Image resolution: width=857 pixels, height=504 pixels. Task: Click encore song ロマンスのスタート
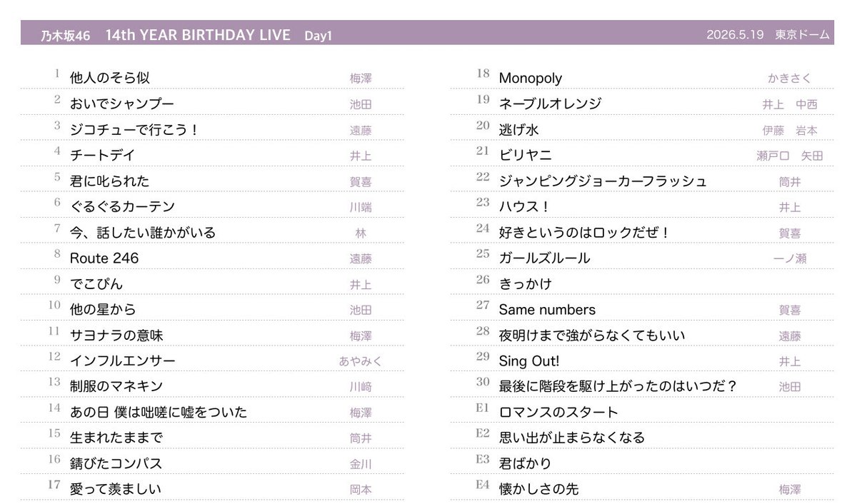point(558,412)
